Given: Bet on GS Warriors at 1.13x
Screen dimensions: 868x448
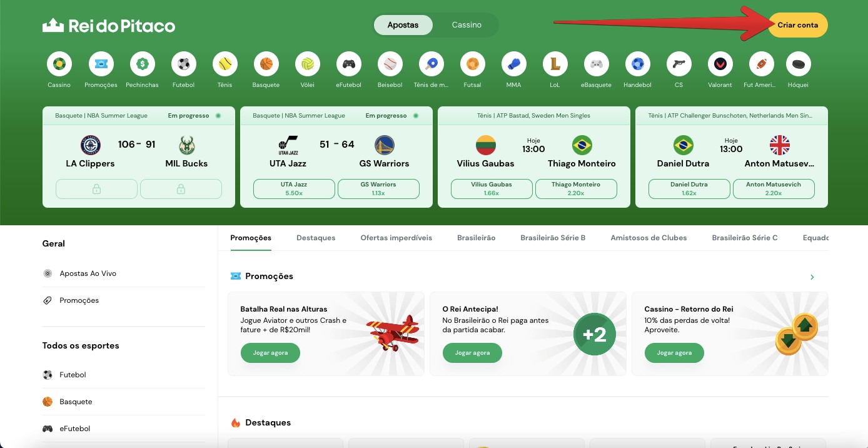Looking at the screenshot, I should [x=378, y=189].
